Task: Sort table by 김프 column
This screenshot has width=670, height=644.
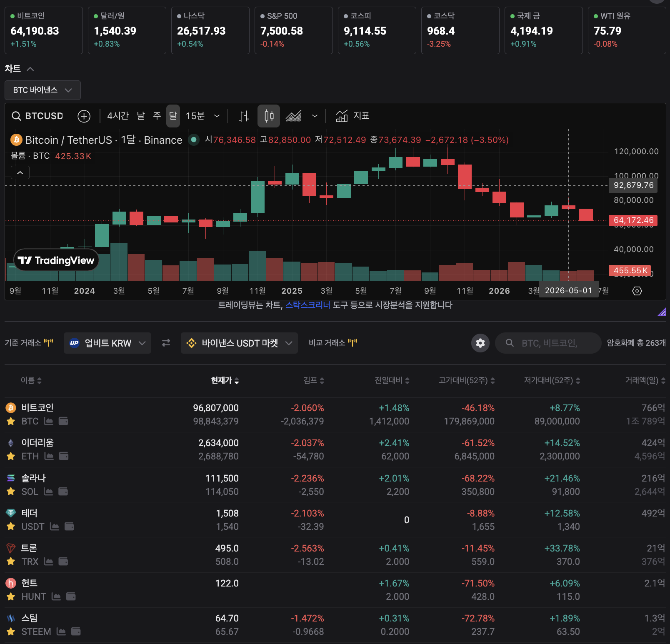Action: 314,380
